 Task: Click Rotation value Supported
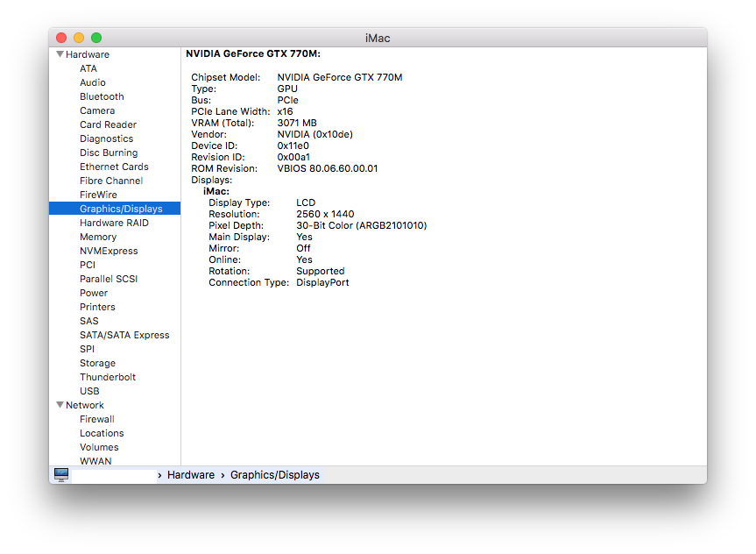pos(320,271)
